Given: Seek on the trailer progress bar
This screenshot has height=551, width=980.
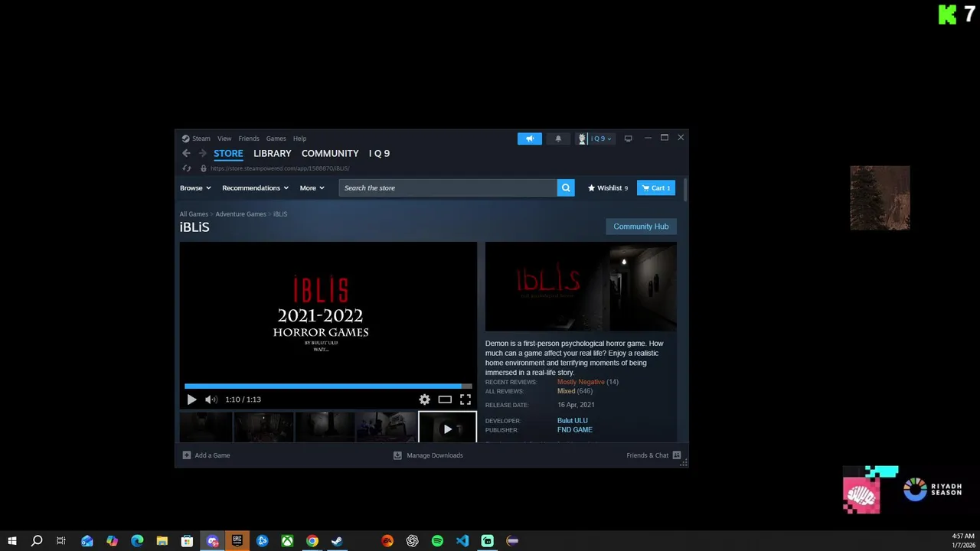Looking at the screenshot, I should (x=328, y=386).
